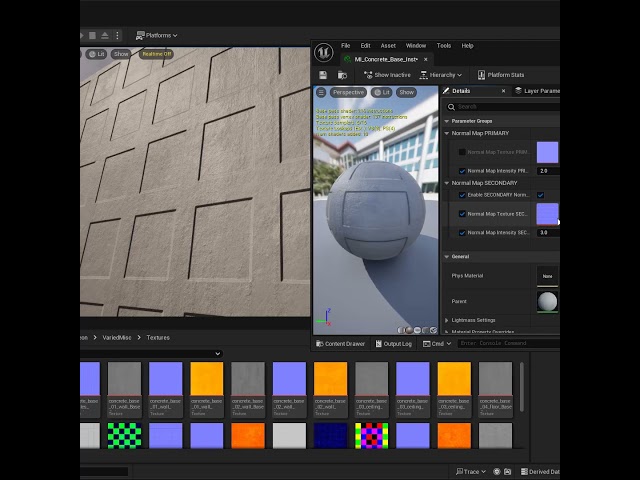Screen dimensions: 640x480
Task: Open play options three-dot menu
Action: point(117,36)
